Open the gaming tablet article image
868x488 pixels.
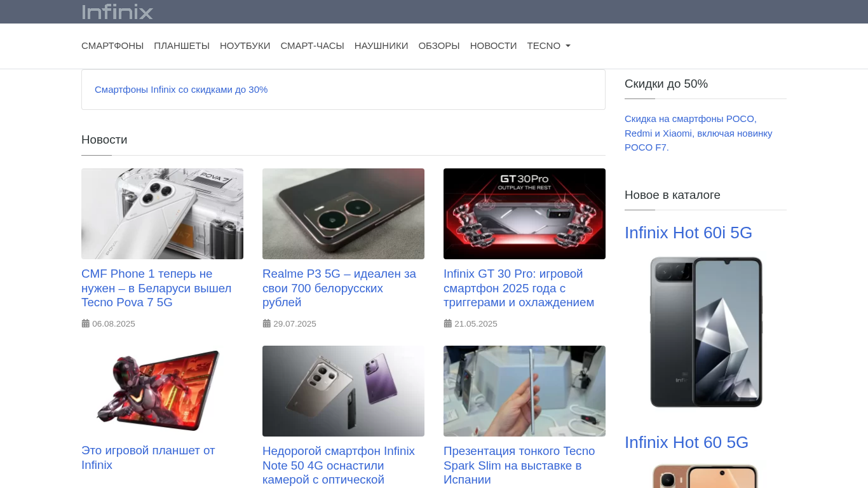click(x=162, y=391)
